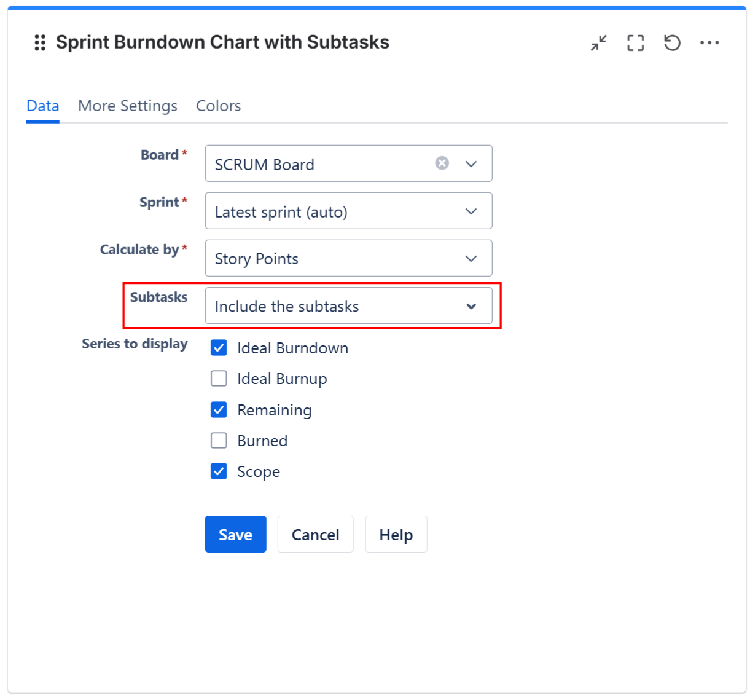Open the widget options via the ellipsis icon

(710, 42)
